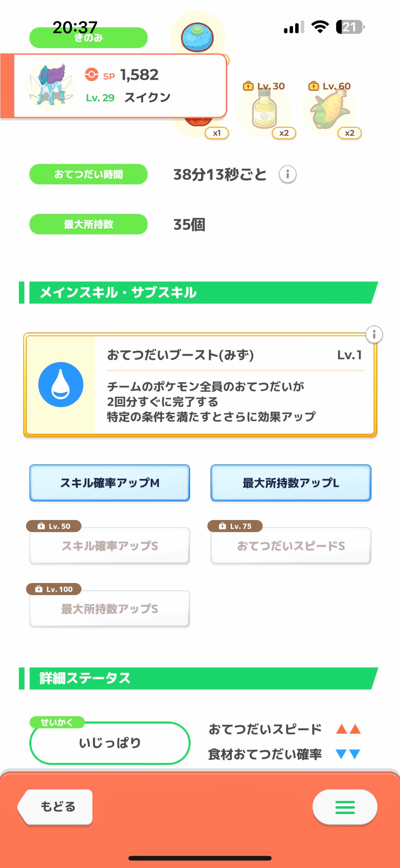Tap the blue berry icon at top
This screenshot has height=868, width=400.
pos(197,37)
